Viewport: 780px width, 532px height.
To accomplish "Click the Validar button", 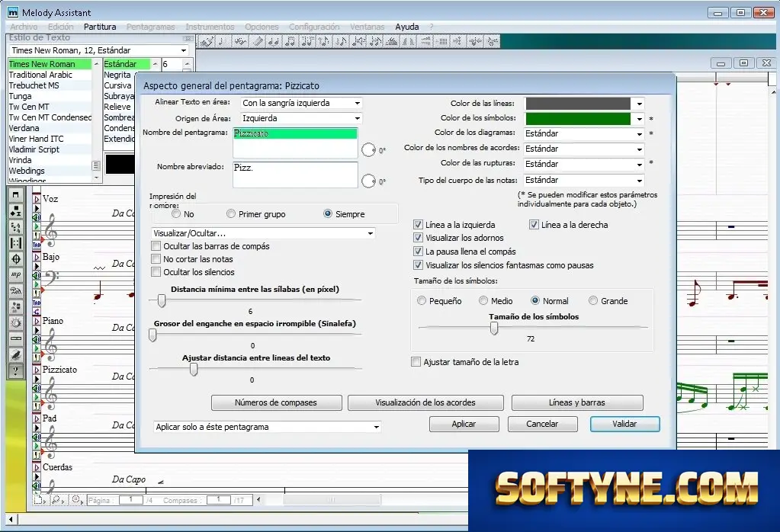I will pyautogui.click(x=624, y=424).
